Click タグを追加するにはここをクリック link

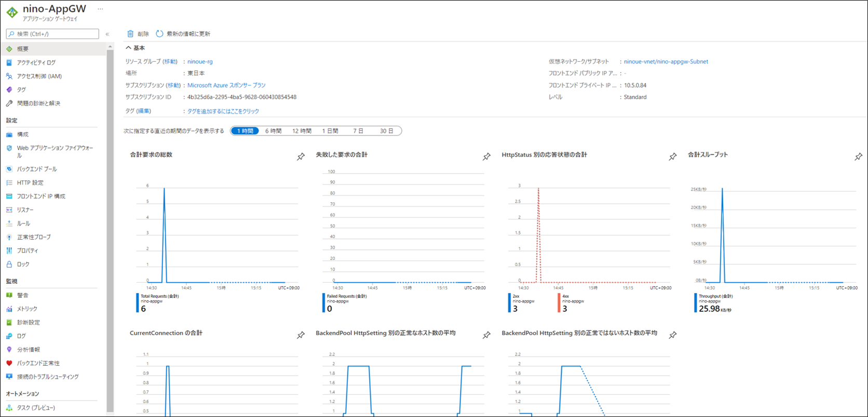pos(223,111)
